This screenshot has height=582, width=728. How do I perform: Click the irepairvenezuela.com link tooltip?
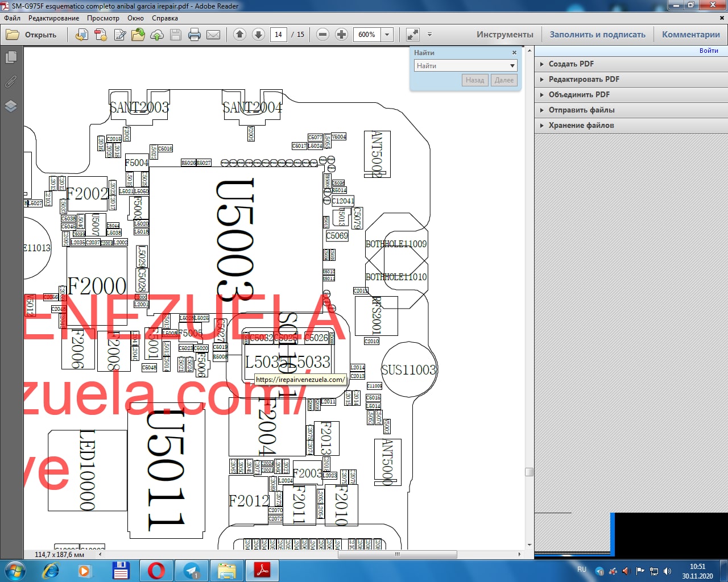tap(300, 380)
